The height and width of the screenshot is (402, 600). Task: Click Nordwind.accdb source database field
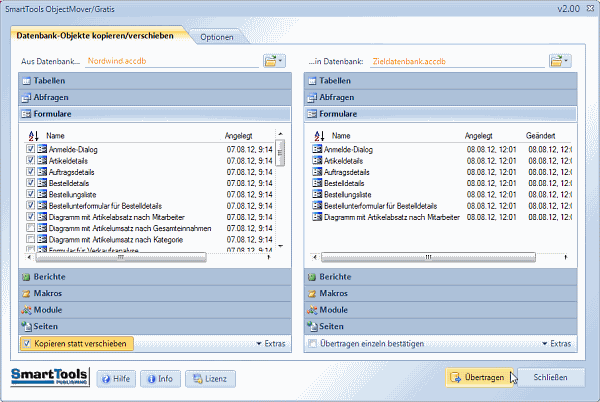(x=172, y=61)
